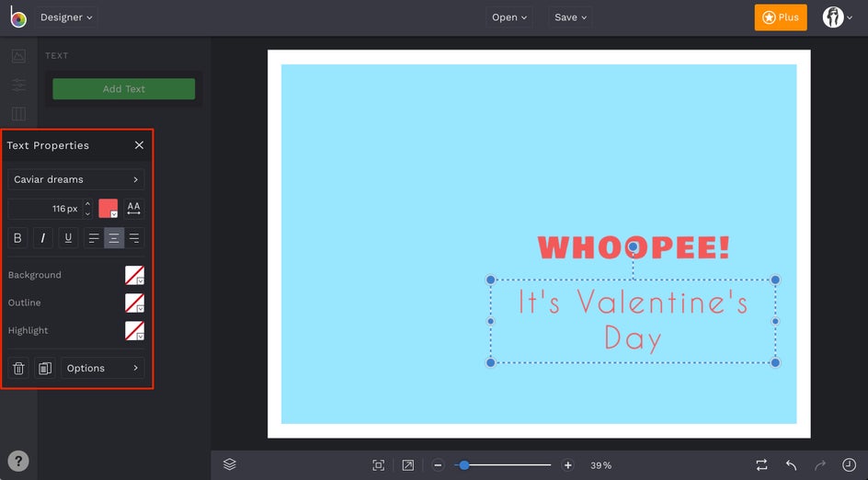868x480 pixels.
Task: Expand the text Options menu
Action: coord(102,368)
